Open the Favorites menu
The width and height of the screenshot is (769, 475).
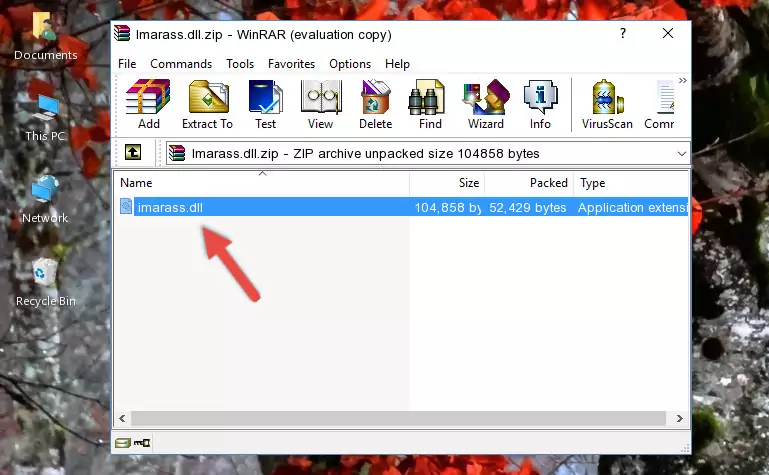pyautogui.click(x=291, y=64)
